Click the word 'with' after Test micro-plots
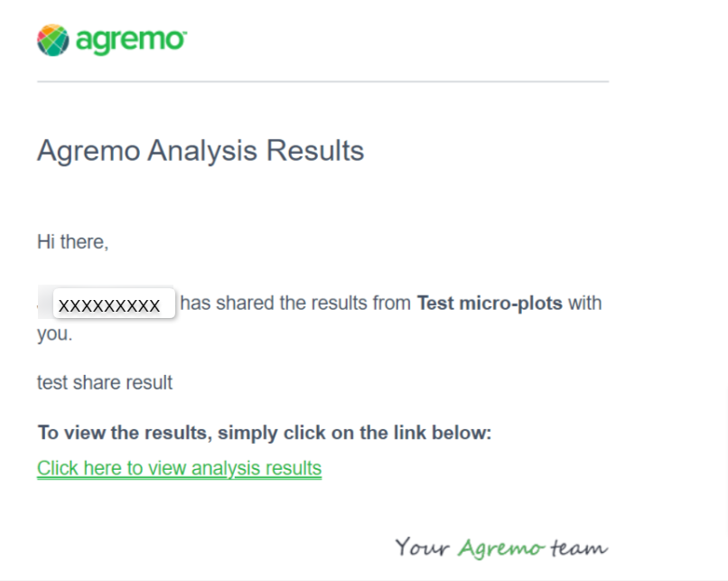Image resolution: width=728 pixels, height=581 pixels. coord(584,304)
